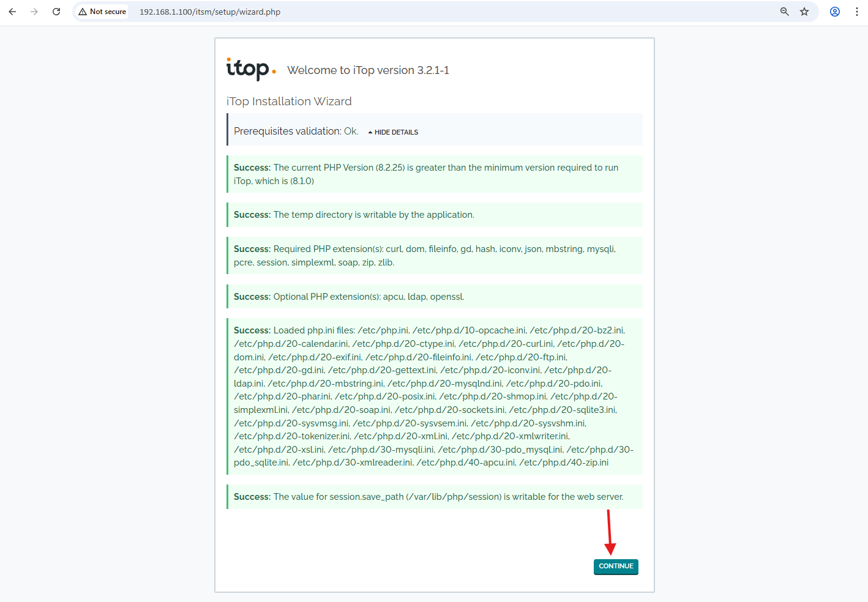The height and width of the screenshot is (602, 868).
Task: Open the browser three-dot menu
Action: click(857, 12)
